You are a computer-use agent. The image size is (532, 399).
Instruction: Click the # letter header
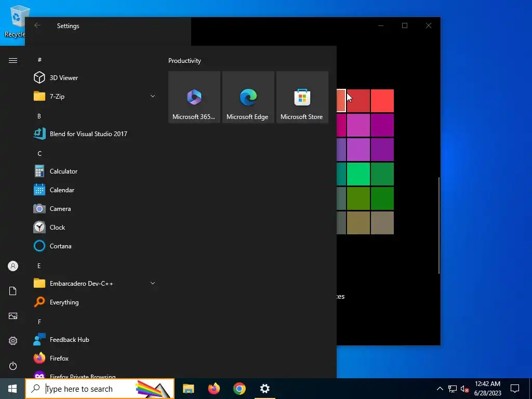[x=39, y=60]
